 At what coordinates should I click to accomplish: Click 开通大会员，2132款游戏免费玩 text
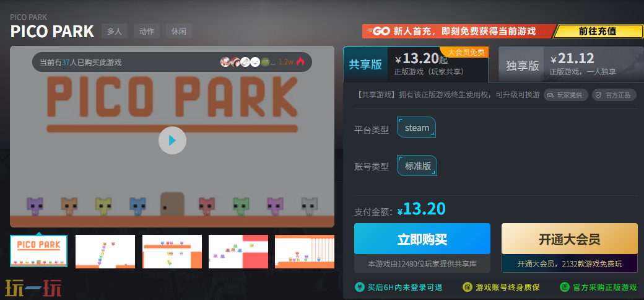click(570, 264)
